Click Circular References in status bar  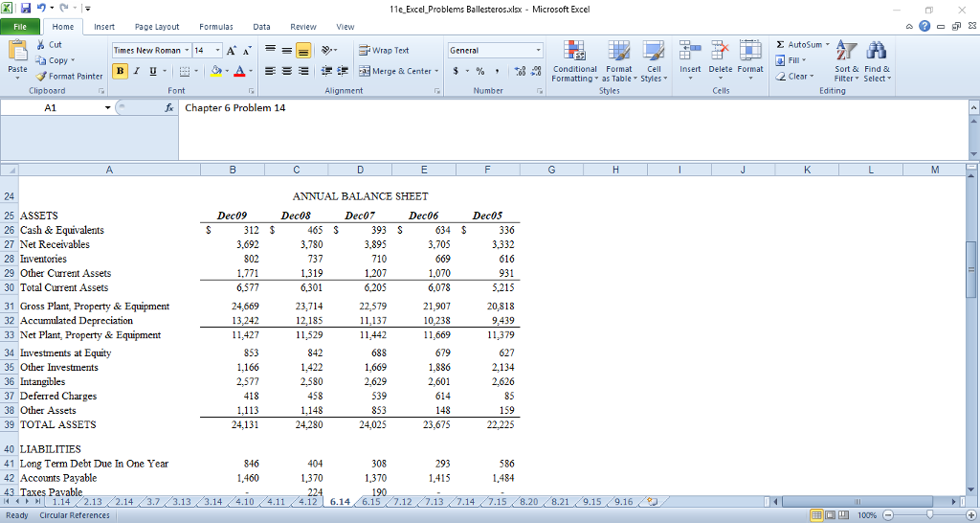(x=75, y=515)
